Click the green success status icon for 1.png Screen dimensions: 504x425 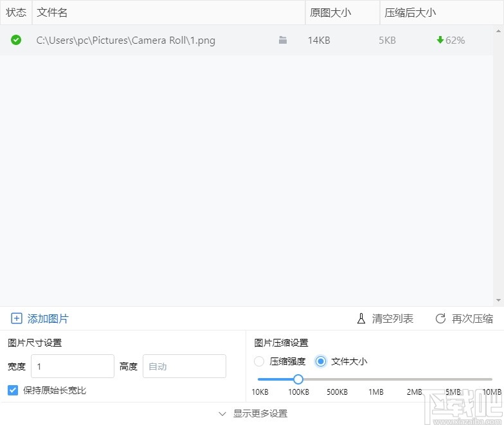coord(16,40)
